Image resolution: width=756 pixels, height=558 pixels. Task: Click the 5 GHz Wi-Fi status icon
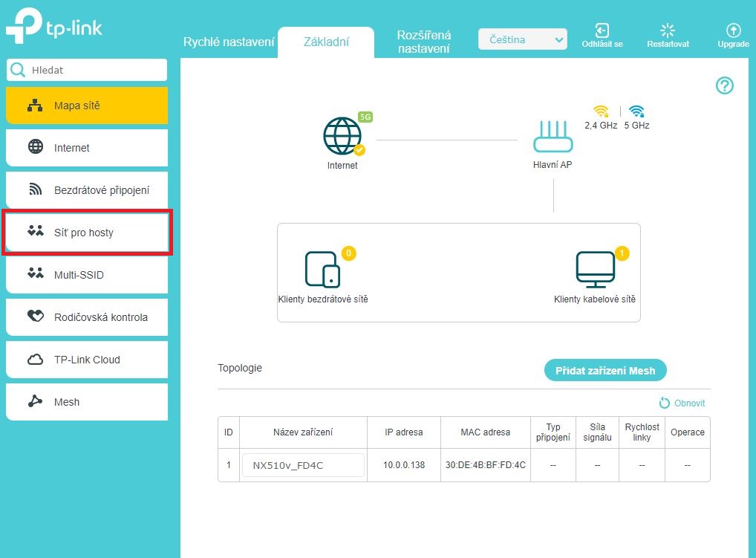tap(636, 111)
